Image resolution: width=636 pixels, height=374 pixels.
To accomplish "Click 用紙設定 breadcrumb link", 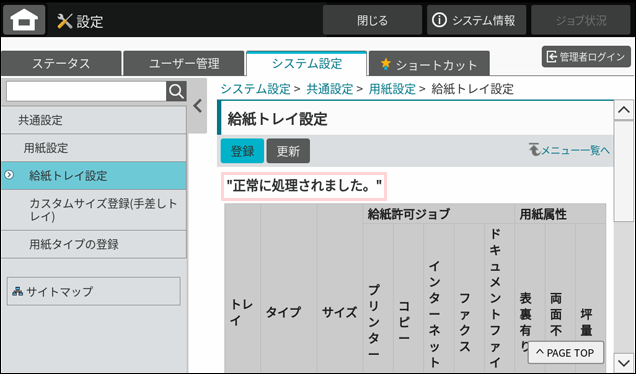I will pyautogui.click(x=392, y=89).
